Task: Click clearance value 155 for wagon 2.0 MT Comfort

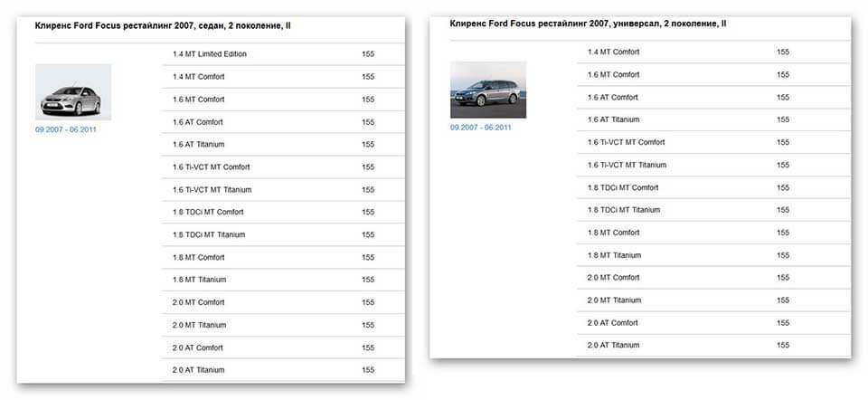Action: click(x=783, y=278)
